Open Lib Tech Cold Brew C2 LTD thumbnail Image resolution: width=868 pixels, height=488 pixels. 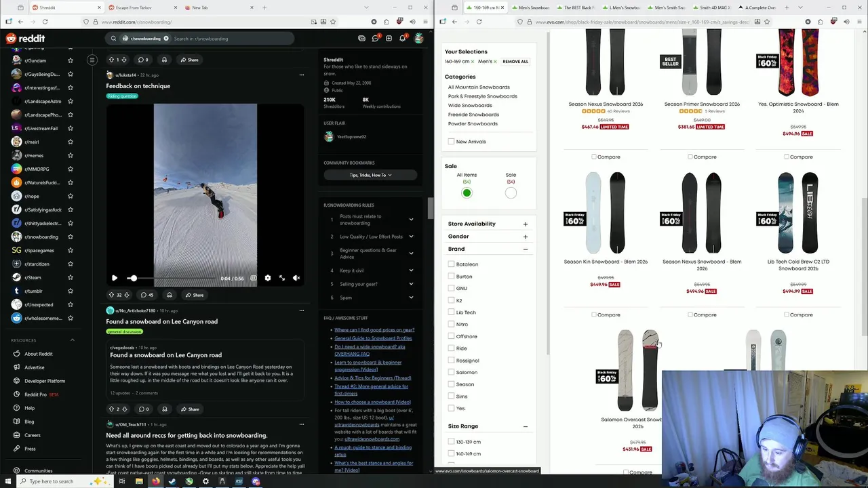798,213
